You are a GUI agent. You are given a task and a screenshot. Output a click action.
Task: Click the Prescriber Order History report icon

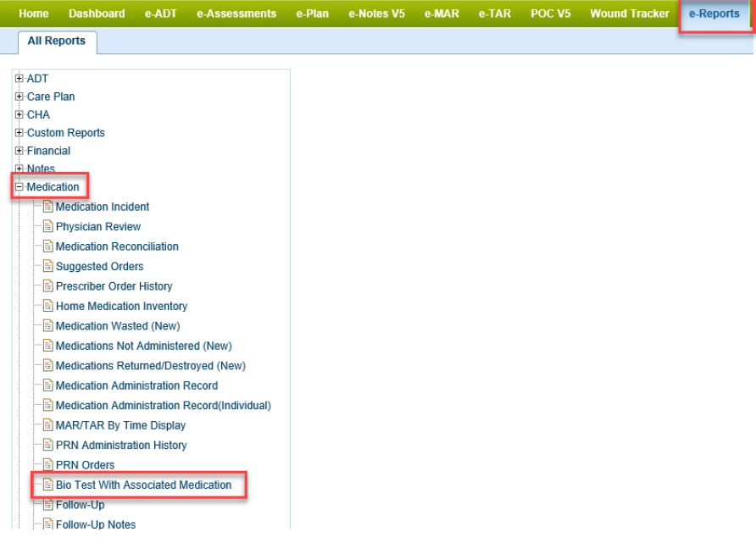(x=47, y=286)
